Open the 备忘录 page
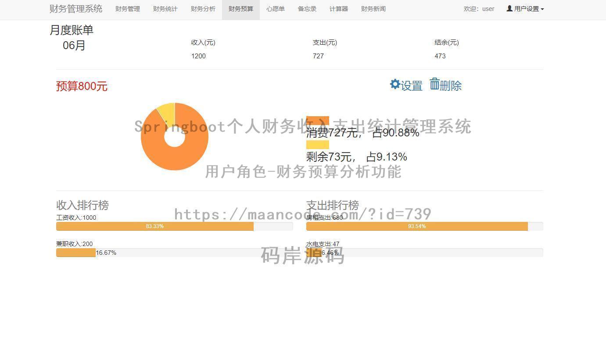This screenshot has height=364, width=606. (x=307, y=9)
